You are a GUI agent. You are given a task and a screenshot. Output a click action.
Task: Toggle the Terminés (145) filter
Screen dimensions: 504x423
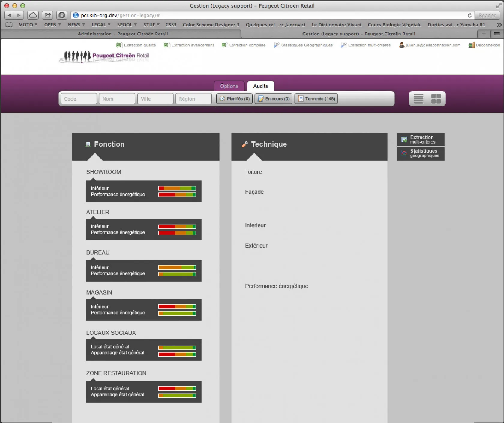coord(316,99)
